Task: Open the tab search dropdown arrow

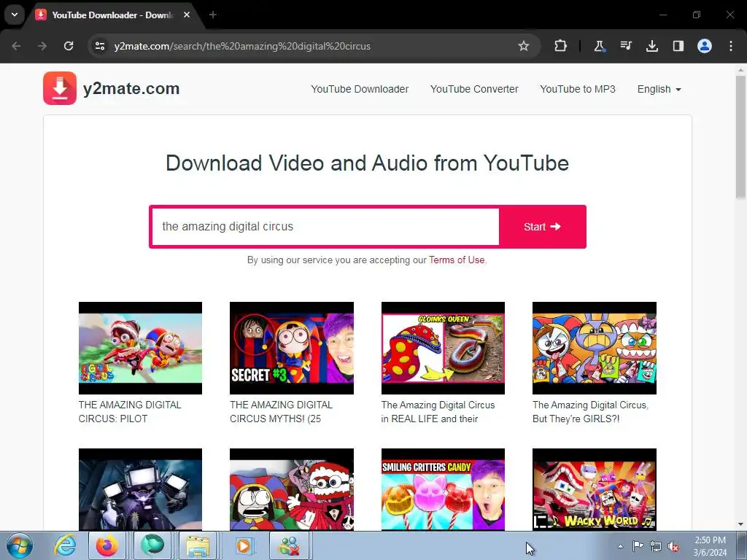Action: tap(15, 15)
